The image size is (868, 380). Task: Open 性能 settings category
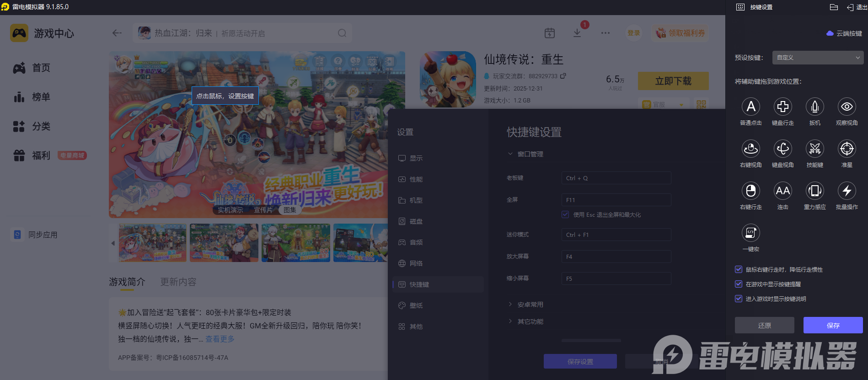point(438,179)
